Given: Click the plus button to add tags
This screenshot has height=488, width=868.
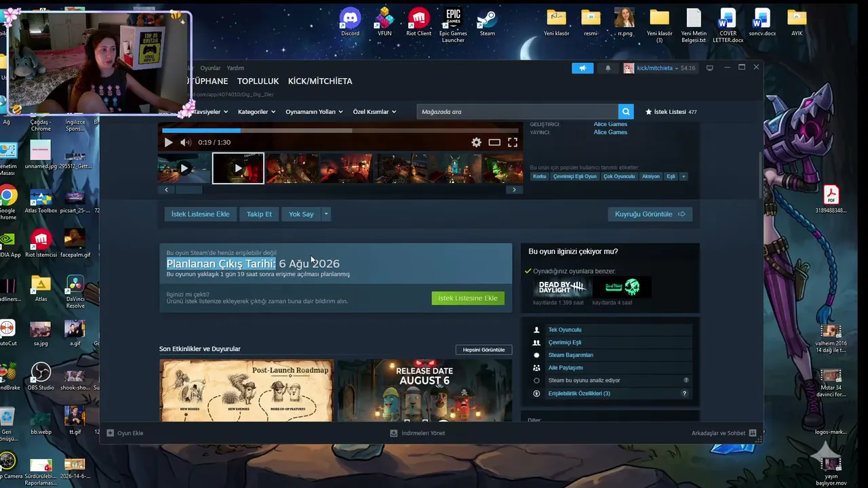Looking at the screenshot, I should pos(684,176).
